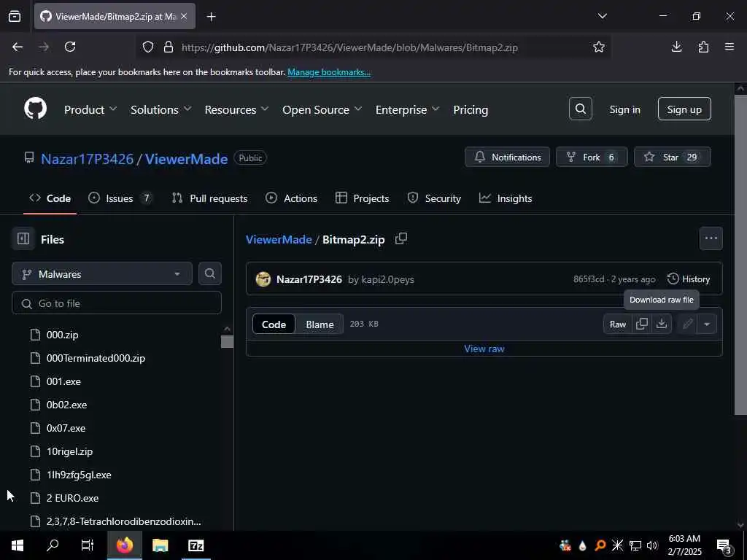Select the Code view toggle
This screenshot has height=560, width=747.
pos(274,324)
